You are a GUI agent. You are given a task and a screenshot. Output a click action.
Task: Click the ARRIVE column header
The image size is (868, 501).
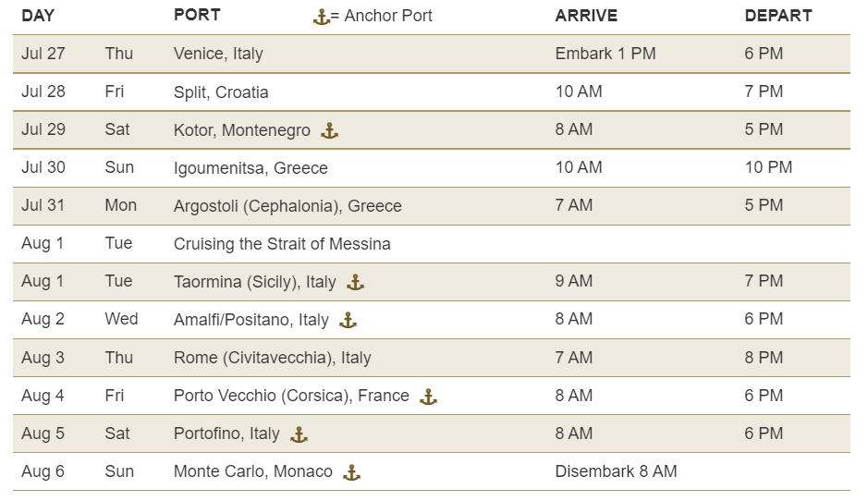click(586, 16)
